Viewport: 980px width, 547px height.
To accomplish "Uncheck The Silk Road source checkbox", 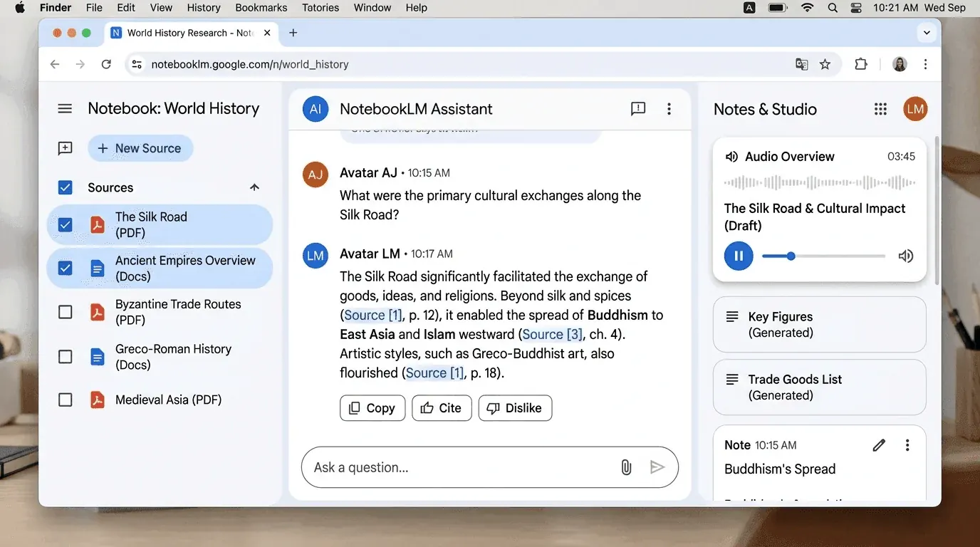I will 65,225.
